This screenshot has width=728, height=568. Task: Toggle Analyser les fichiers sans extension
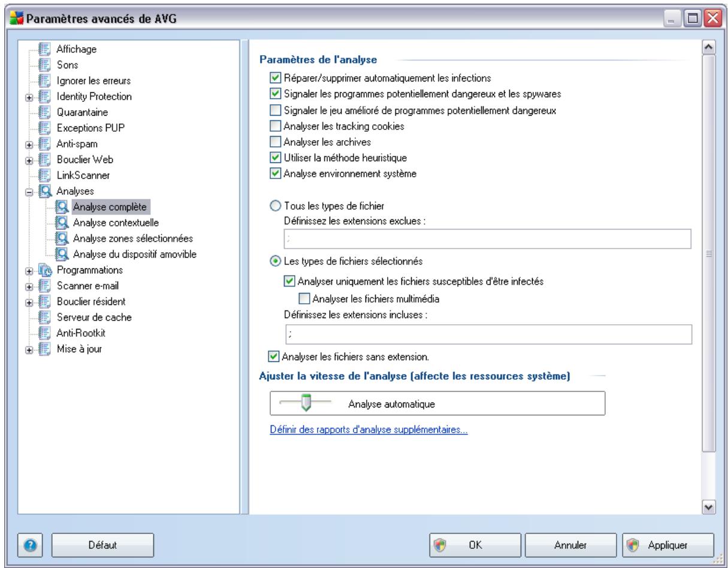pyautogui.click(x=275, y=357)
